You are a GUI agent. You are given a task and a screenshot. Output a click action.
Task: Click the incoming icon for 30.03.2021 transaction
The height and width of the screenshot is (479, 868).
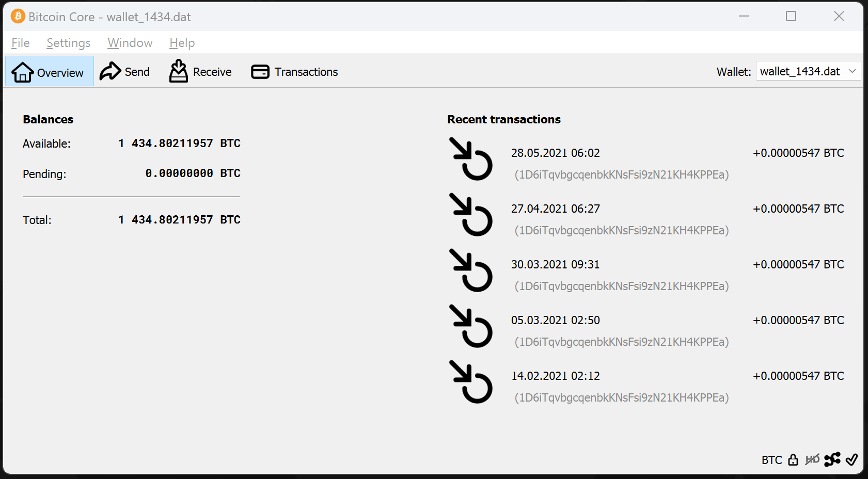(x=470, y=270)
